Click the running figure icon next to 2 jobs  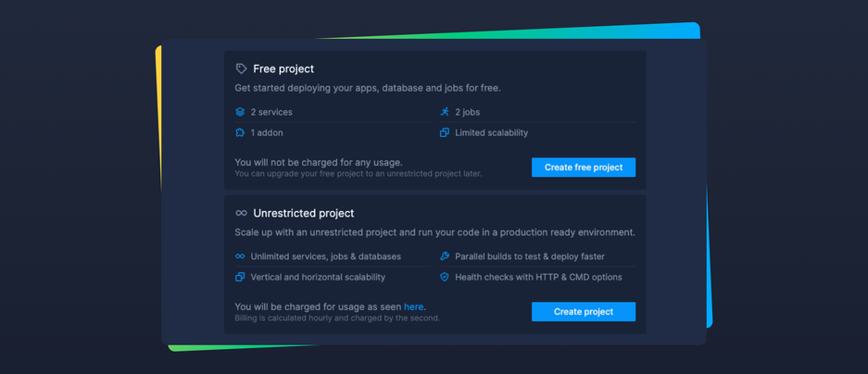tap(445, 112)
